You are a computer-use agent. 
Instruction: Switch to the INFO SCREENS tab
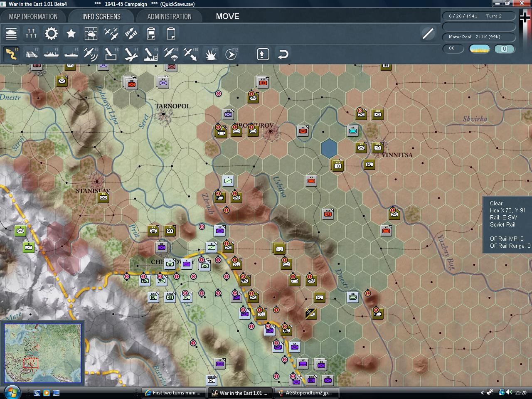tap(101, 17)
